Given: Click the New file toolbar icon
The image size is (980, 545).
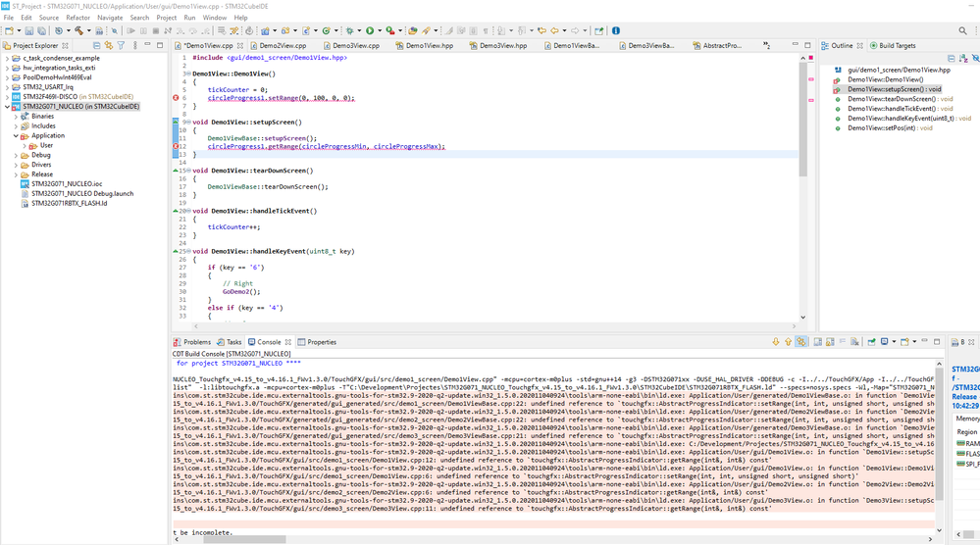Looking at the screenshot, I should pyautogui.click(x=9, y=30).
